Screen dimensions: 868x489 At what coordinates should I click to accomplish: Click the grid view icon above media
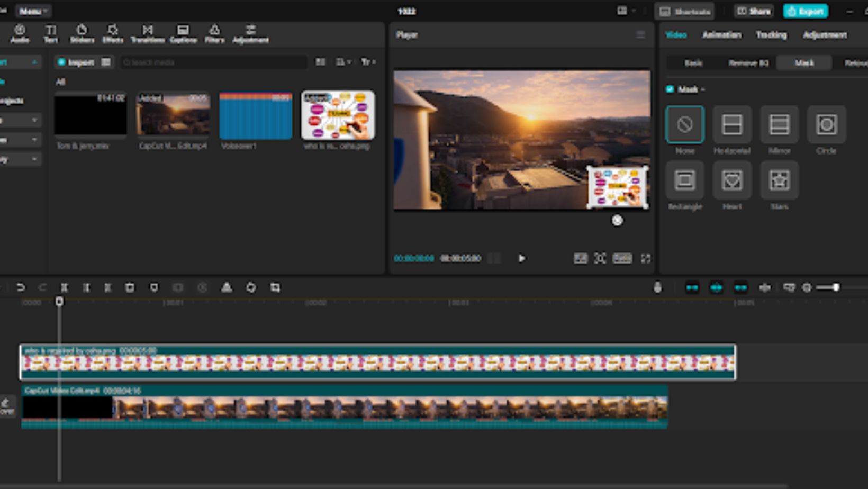[x=321, y=62]
